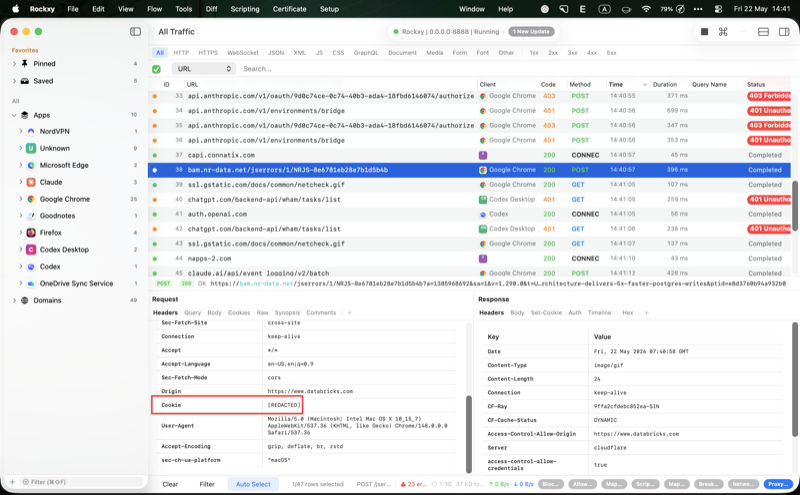Click the command key shortcut icon

[723, 32]
